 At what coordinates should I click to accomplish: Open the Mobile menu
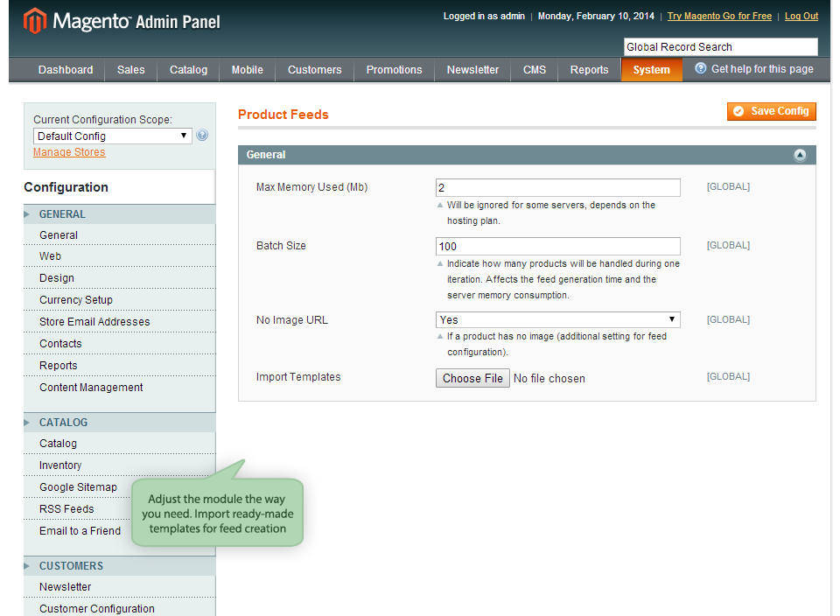[x=247, y=70]
